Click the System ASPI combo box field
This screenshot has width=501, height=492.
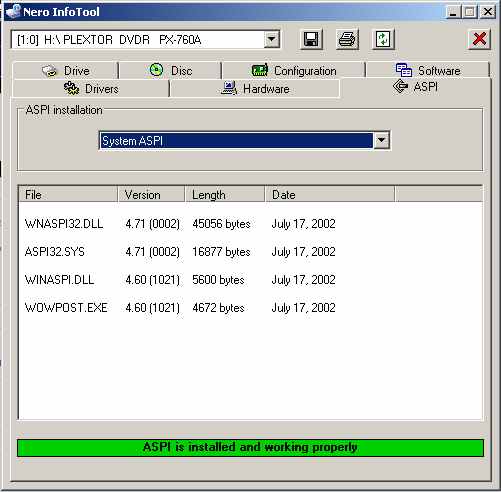(x=245, y=141)
